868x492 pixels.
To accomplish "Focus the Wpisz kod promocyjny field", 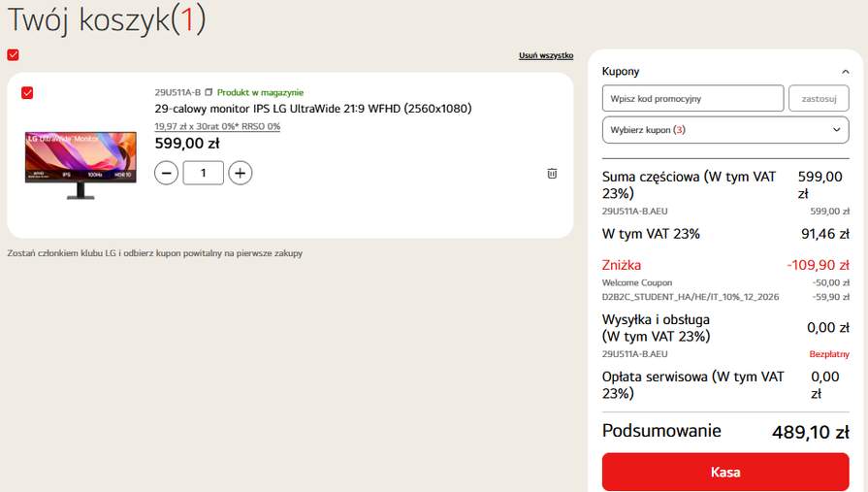I will point(692,99).
